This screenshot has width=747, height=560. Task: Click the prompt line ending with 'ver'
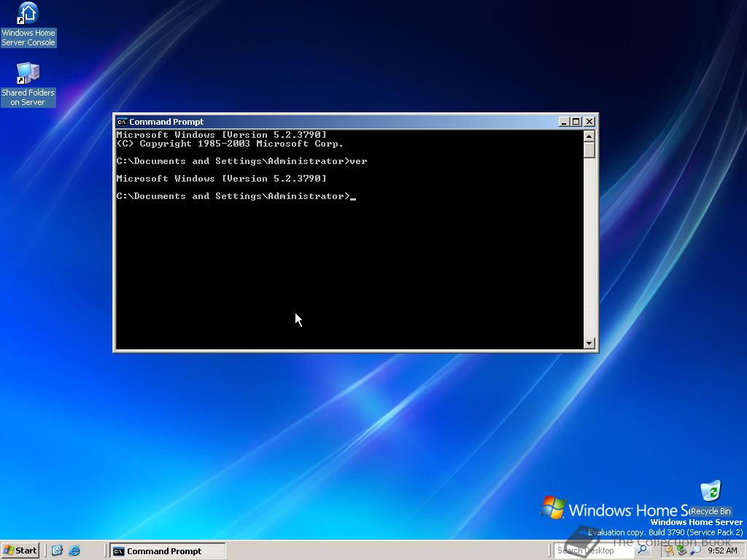click(241, 161)
